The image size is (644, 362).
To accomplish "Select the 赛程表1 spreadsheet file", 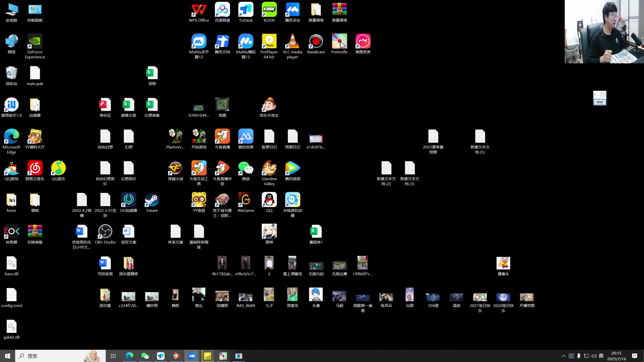I will point(316,234).
